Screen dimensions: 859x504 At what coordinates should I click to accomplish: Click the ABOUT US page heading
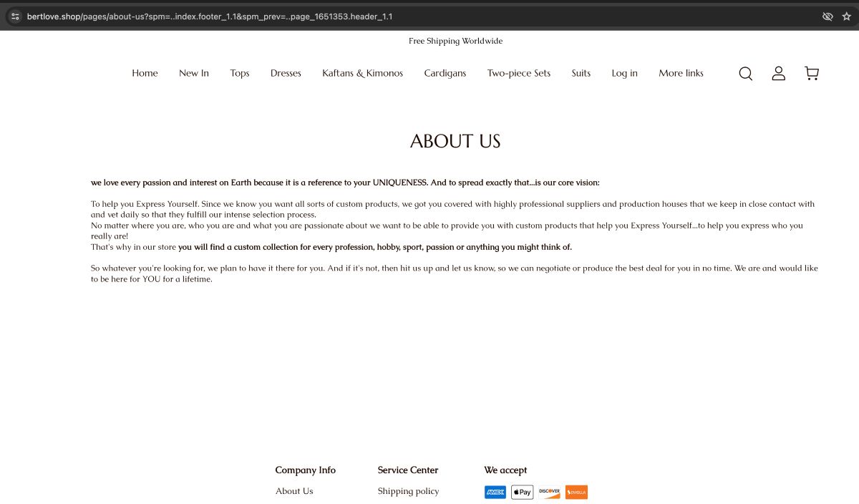click(455, 141)
